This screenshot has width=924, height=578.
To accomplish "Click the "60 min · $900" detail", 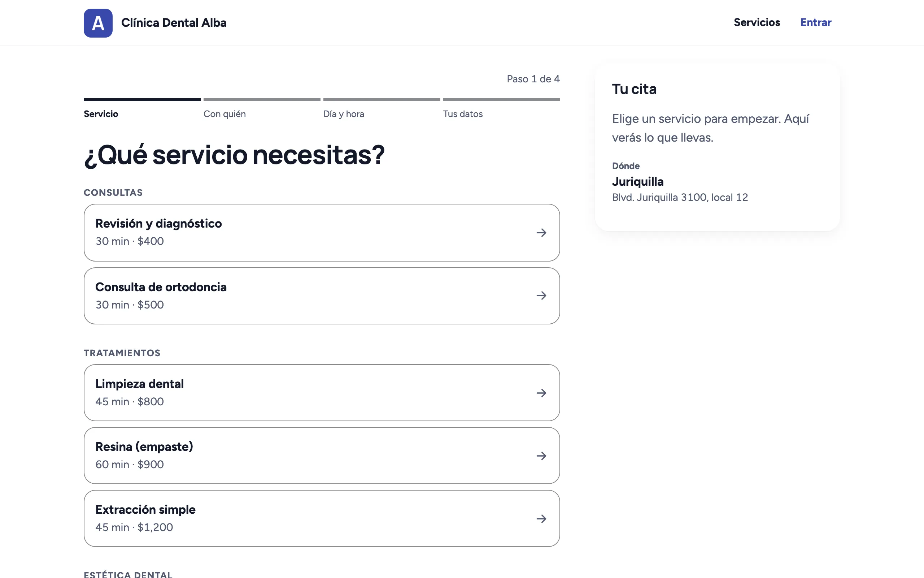I will 130,465.
